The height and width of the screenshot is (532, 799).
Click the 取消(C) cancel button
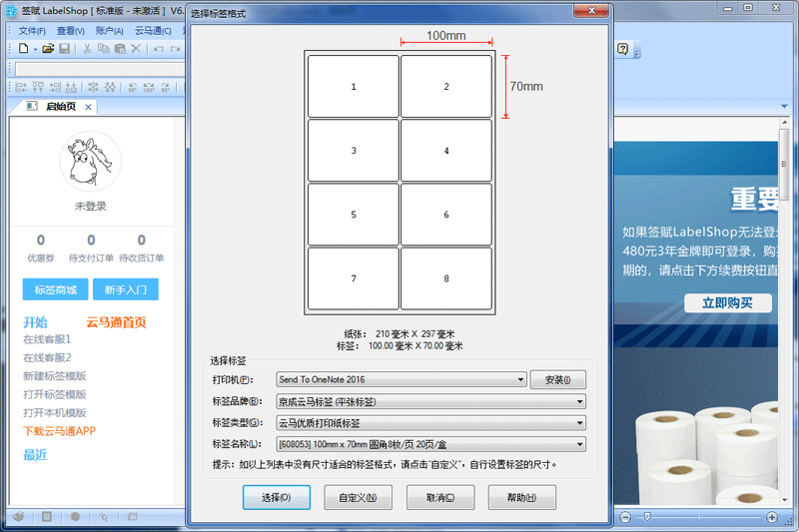pyautogui.click(x=440, y=497)
